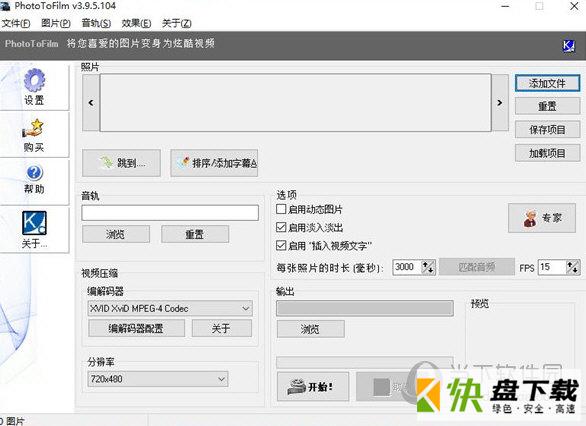The width and height of the screenshot is (586, 426).
Task: Start conversion with the 开始! button
Action: click(x=313, y=386)
